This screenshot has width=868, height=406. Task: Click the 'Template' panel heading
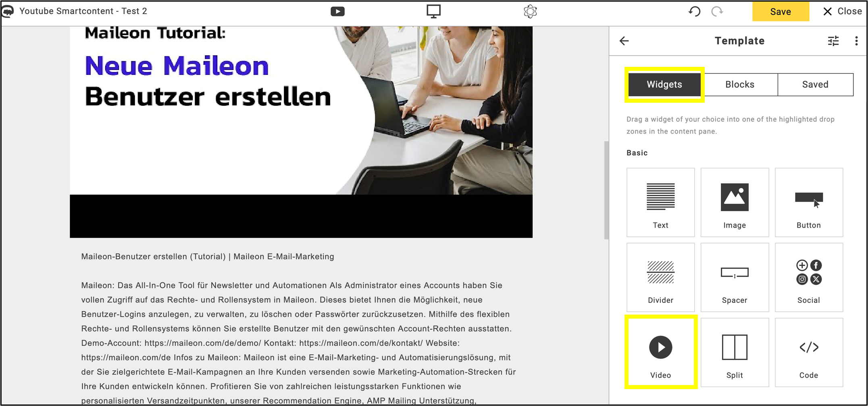coord(739,41)
